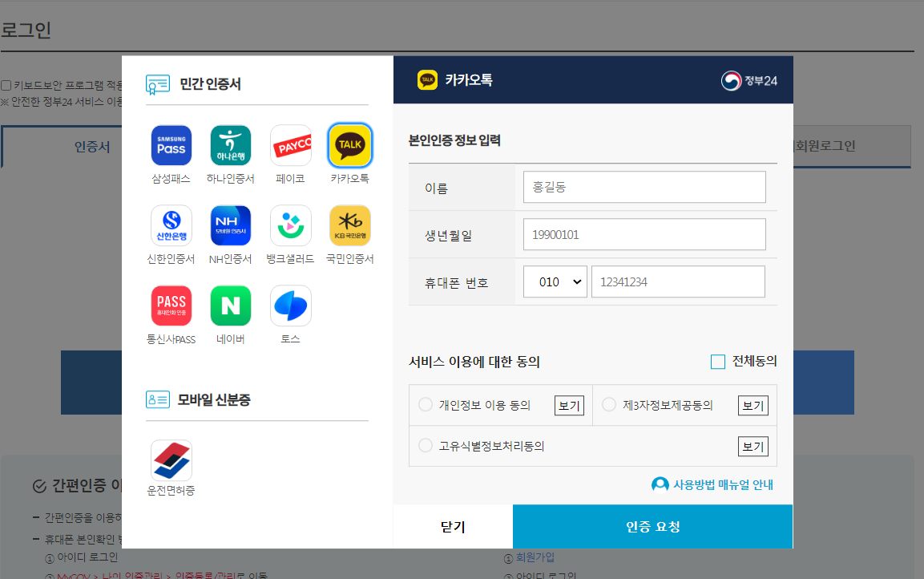The width and height of the screenshot is (924, 579).
Task: Click the 카카오톡 label under the icon
Action: point(350,179)
